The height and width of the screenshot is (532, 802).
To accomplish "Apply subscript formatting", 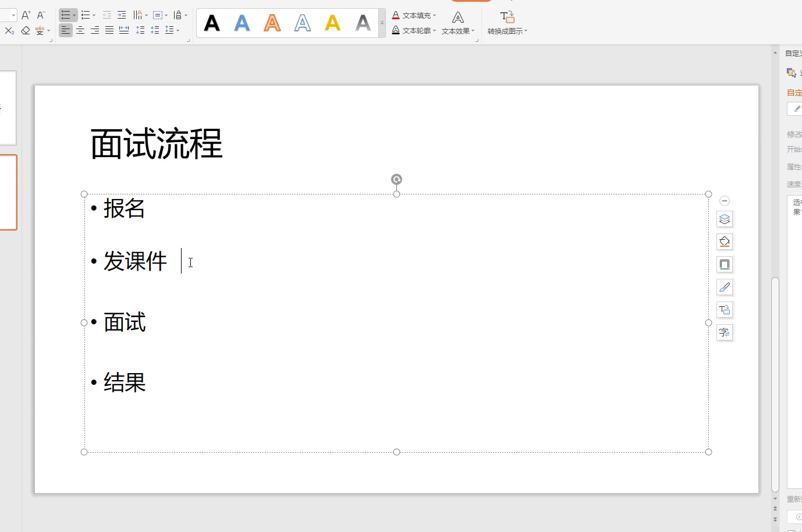I will (9, 31).
